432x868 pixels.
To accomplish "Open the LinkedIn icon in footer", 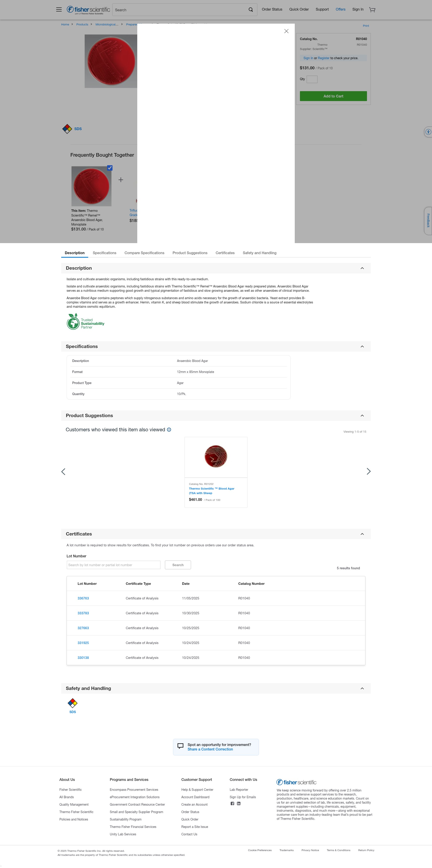I will [239, 804].
